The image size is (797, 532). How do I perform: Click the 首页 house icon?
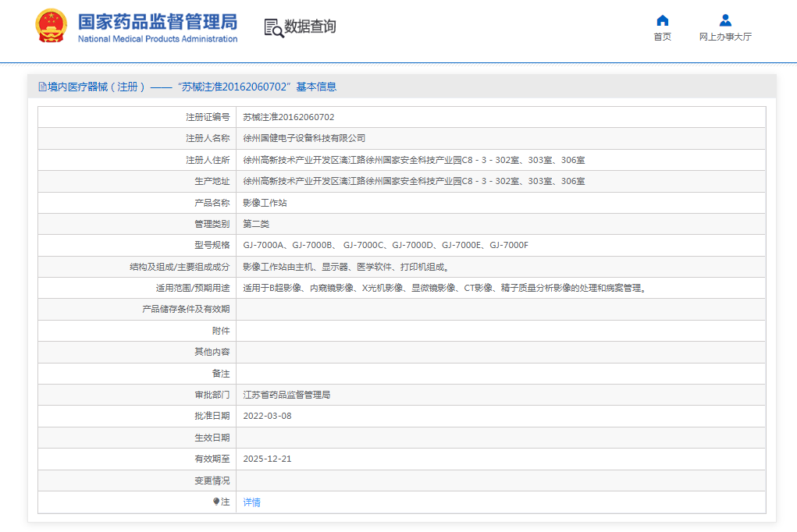pyautogui.click(x=662, y=20)
